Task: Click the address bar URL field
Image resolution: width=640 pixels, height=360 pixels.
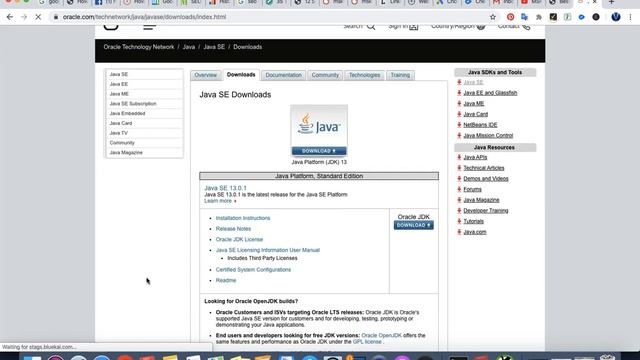Action: (x=269, y=17)
